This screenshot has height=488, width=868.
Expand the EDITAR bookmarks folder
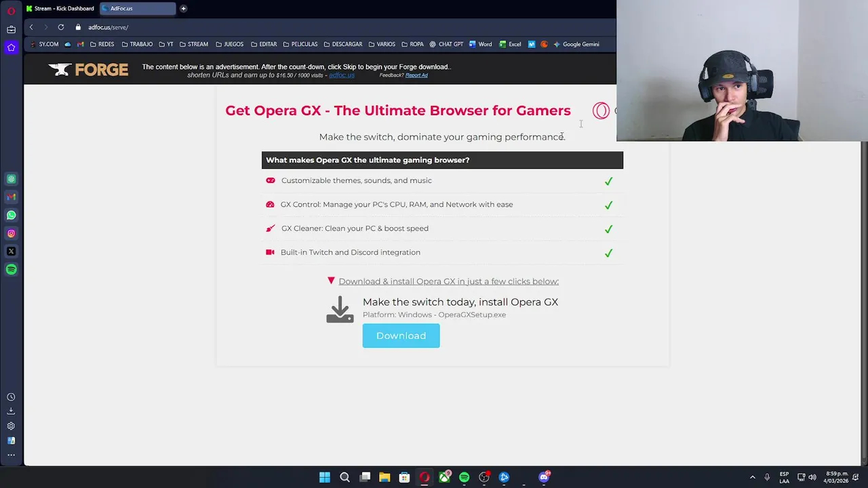coord(264,44)
